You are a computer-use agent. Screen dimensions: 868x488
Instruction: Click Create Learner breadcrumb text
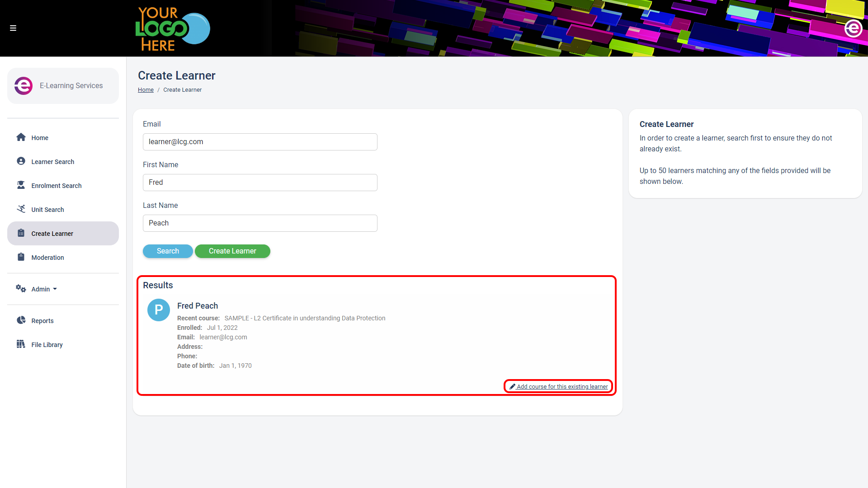coord(183,90)
